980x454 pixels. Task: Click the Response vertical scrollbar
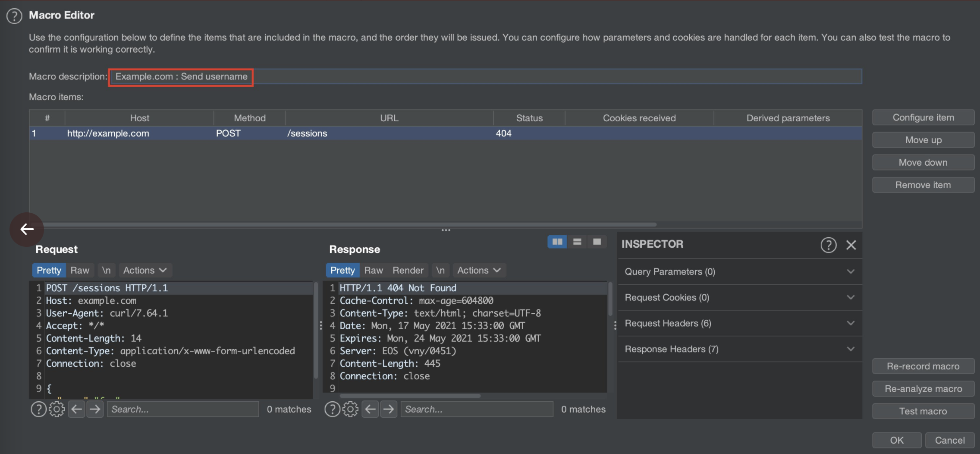(x=610, y=299)
